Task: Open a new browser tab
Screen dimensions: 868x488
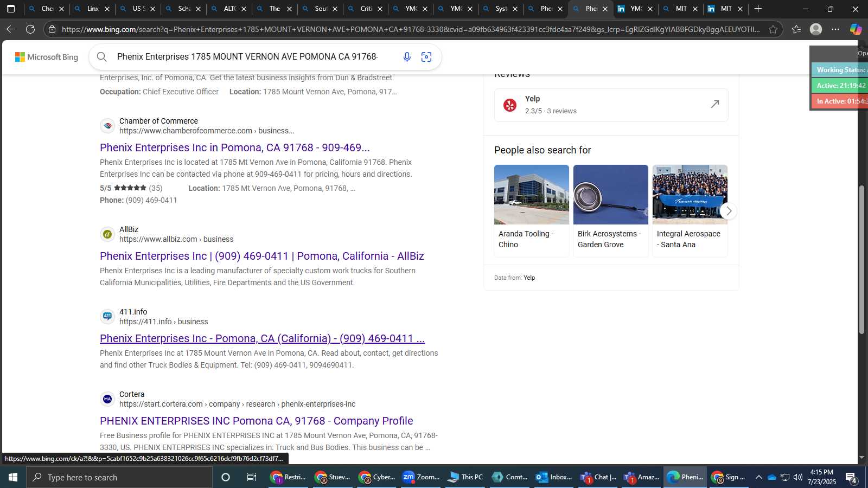Action: point(758,9)
